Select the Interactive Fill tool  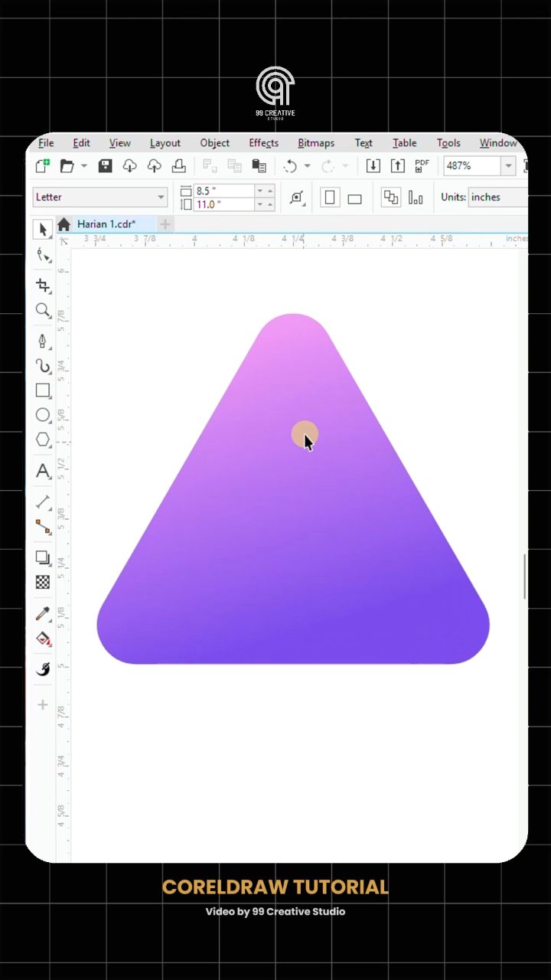pos(43,639)
